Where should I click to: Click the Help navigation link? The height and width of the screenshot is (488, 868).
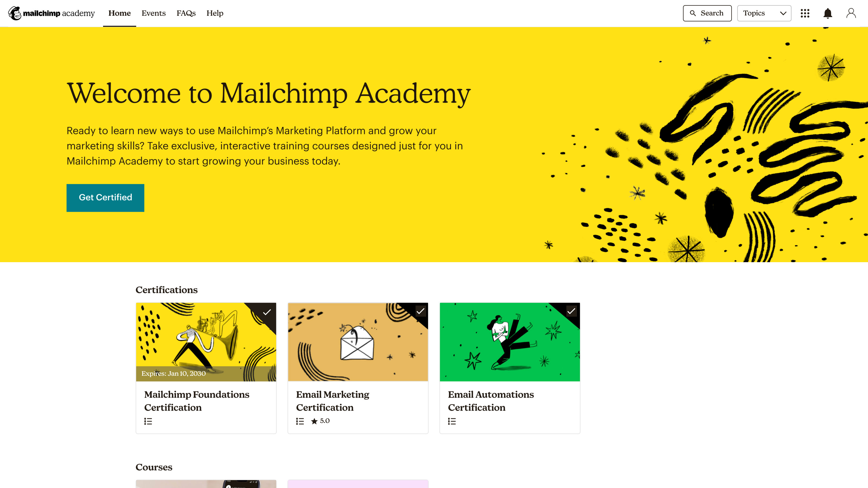[215, 13]
